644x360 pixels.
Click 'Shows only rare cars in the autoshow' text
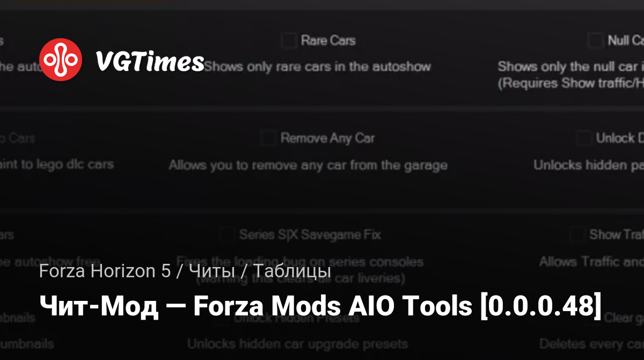tap(317, 67)
